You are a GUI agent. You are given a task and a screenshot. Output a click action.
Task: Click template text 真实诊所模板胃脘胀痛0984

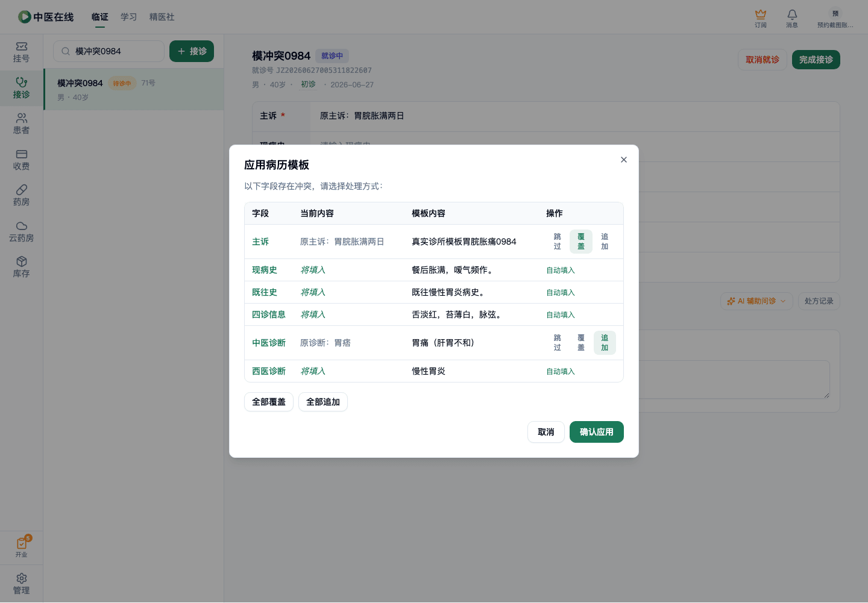pos(464,242)
